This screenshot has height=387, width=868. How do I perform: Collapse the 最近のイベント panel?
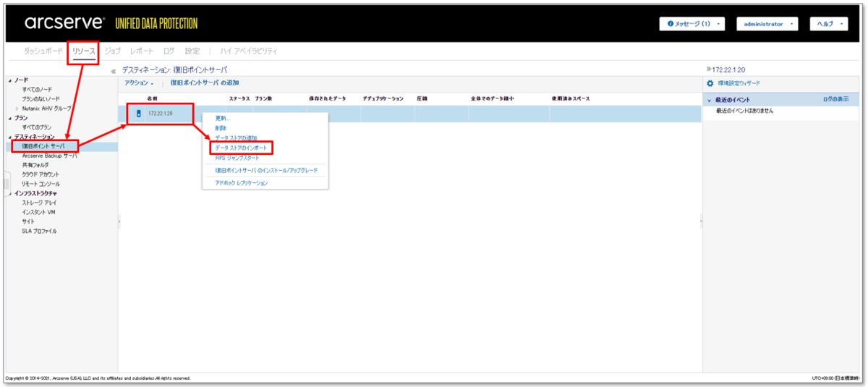click(x=710, y=100)
